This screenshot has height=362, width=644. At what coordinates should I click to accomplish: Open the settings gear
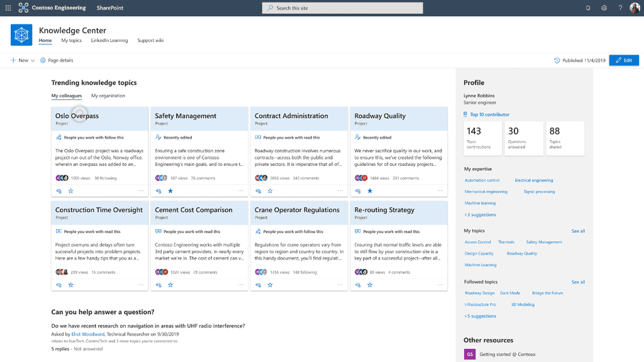tap(604, 8)
